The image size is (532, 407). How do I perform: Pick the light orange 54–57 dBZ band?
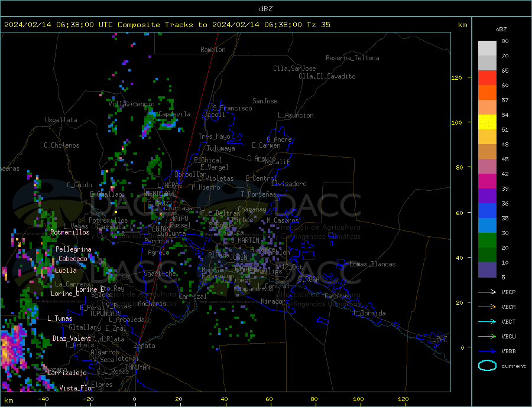click(487, 107)
